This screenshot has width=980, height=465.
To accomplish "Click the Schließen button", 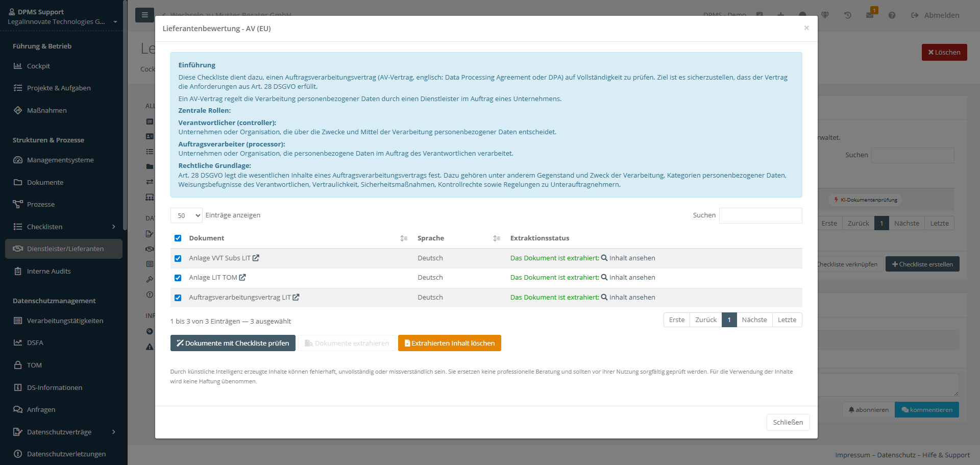I will [x=788, y=422].
